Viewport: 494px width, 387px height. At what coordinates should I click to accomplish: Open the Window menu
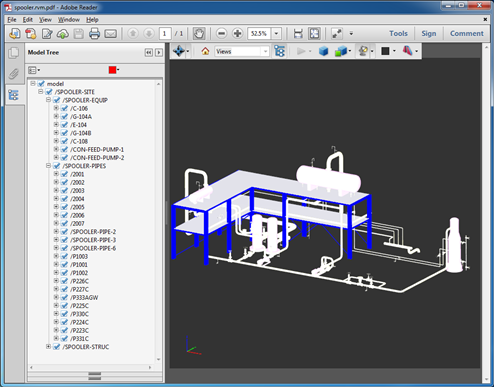point(69,20)
